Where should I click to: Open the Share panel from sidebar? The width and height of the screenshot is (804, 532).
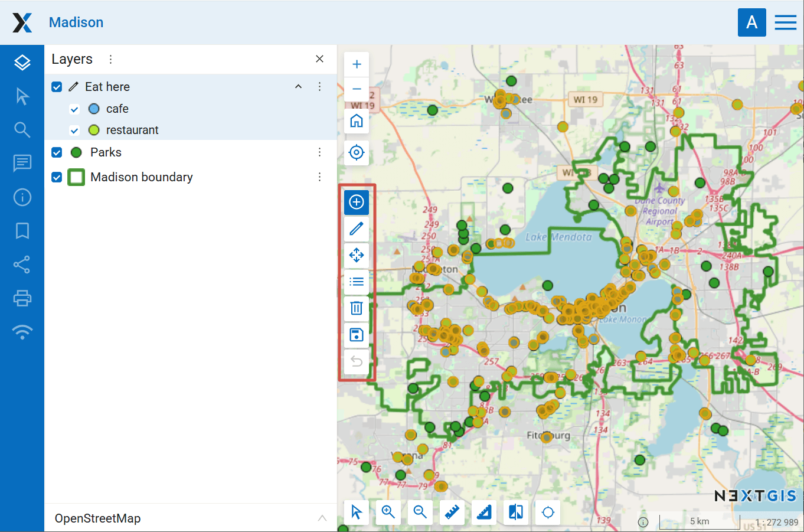(22, 265)
